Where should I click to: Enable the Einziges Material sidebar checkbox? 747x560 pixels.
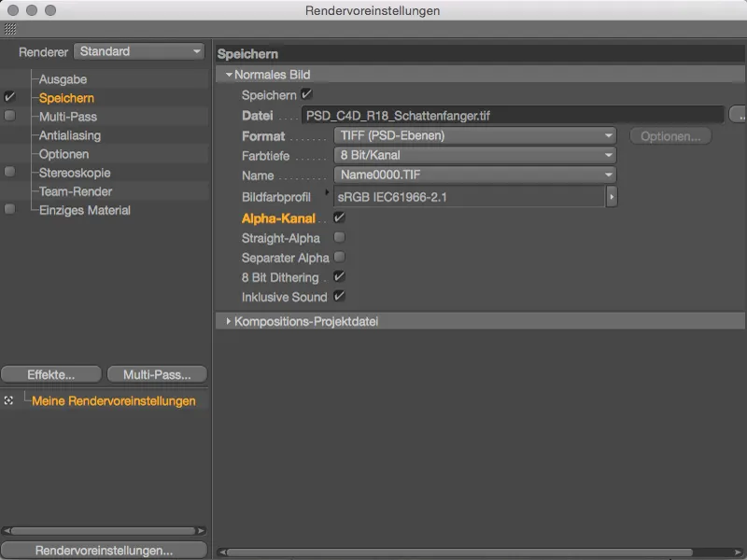(9, 209)
